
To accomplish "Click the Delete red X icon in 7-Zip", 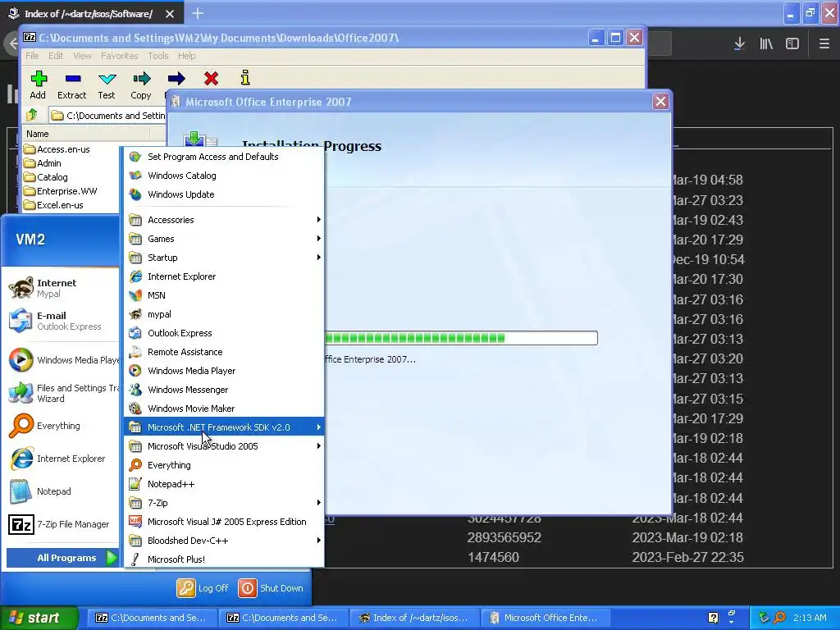I will 211,79.
